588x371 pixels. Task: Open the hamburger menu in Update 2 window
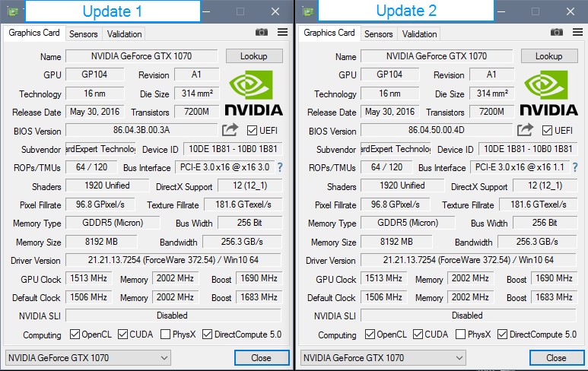578,32
